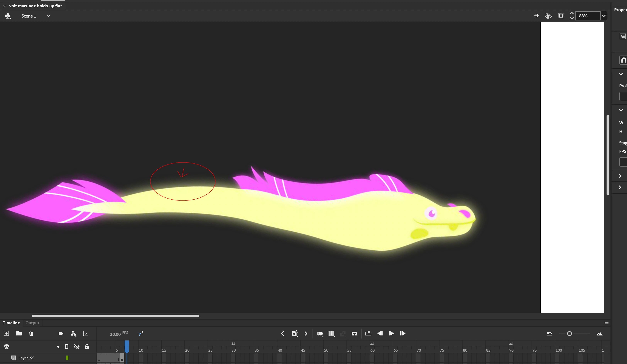Click the Loop playback icon
Image resolution: width=627 pixels, height=364 pixels.
(x=368, y=333)
